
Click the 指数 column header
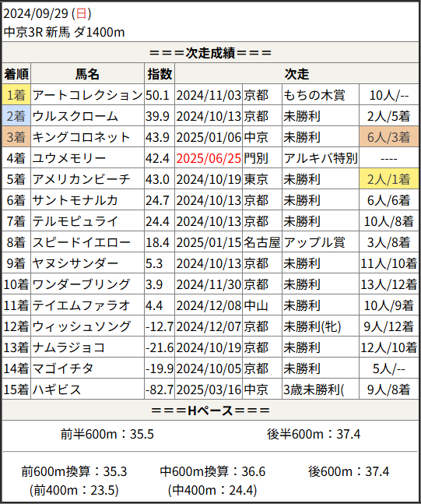(x=160, y=74)
